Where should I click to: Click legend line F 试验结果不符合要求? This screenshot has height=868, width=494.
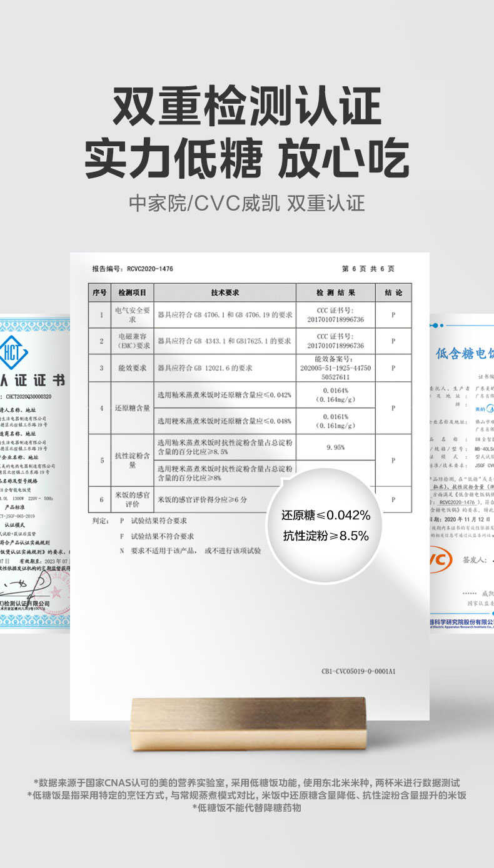(x=157, y=536)
